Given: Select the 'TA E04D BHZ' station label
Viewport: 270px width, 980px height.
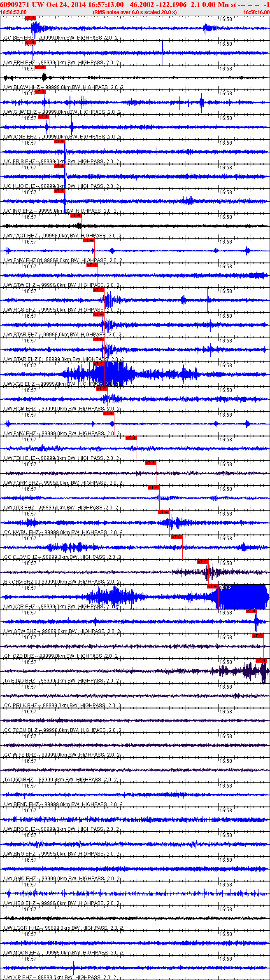Looking at the screenshot, I should click(x=20, y=681).
